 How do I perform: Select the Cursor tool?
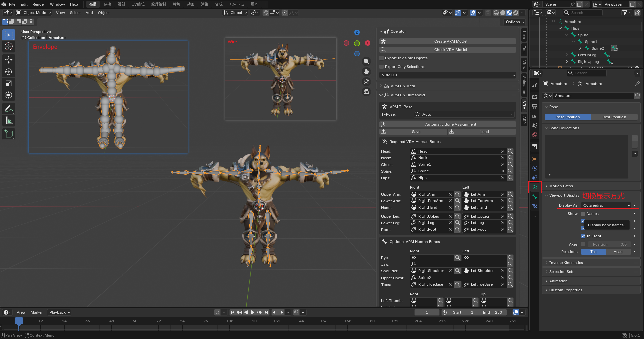(x=9, y=46)
